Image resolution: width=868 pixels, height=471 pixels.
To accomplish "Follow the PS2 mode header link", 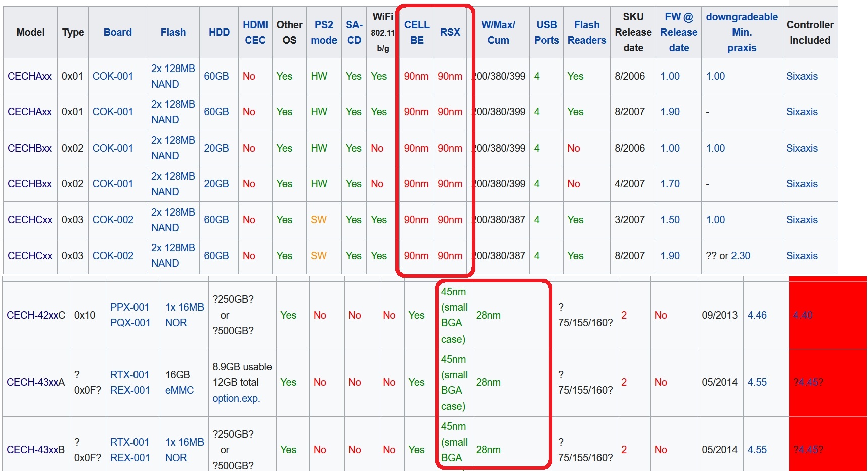I will tap(323, 32).
